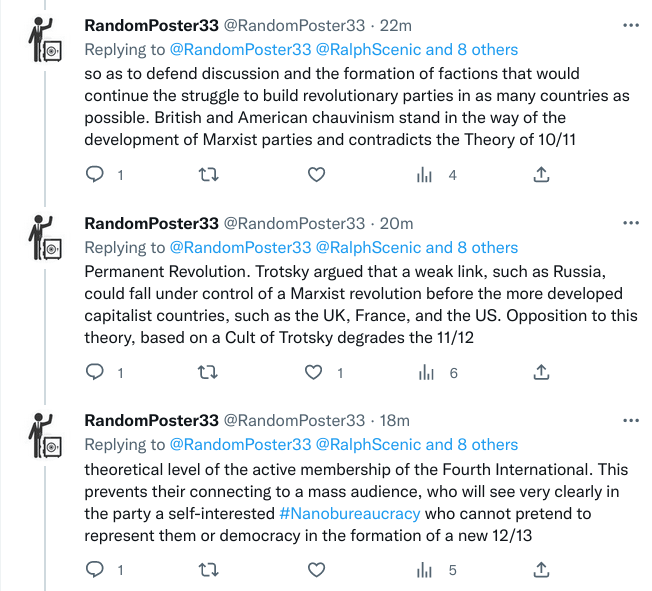Like the tweet posted 18m ago

point(316,570)
